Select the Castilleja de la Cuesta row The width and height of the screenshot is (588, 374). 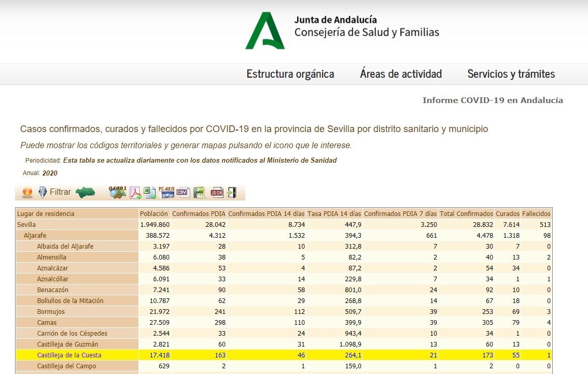69,355
